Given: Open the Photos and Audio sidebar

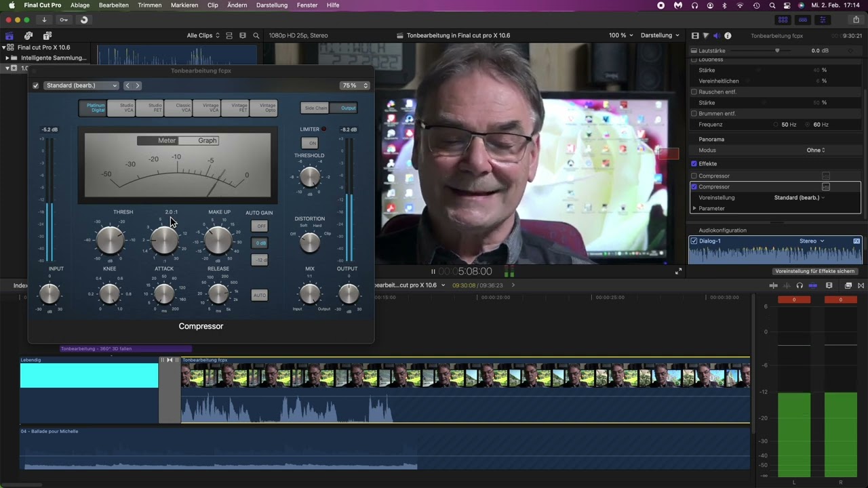Looking at the screenshot, I should coord(28,35).
